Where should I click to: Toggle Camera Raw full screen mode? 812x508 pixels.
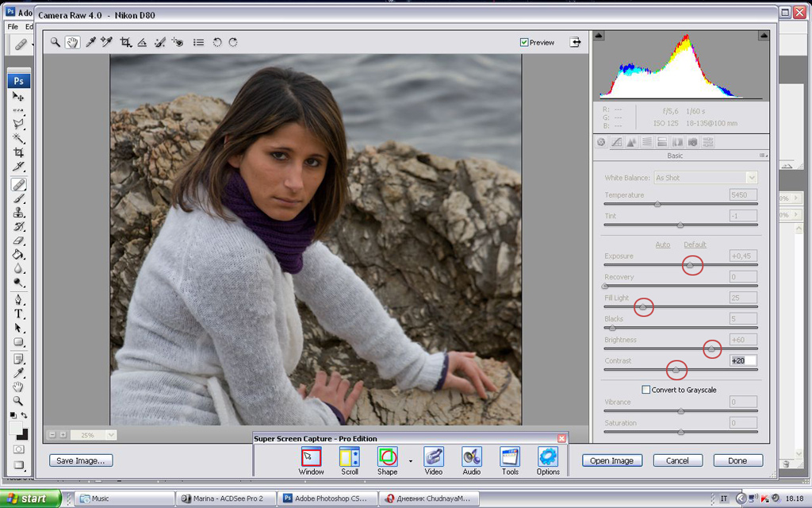tap(575, 42)
